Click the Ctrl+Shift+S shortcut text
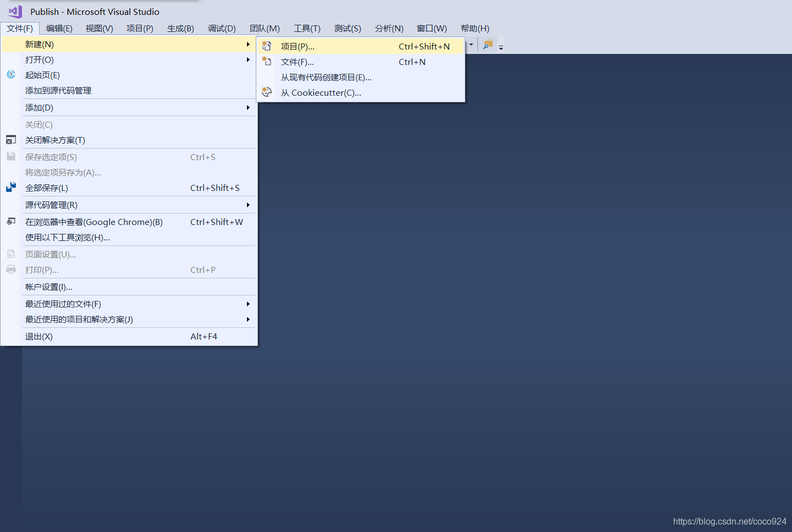Image resolution: width=792 pixels, height=532 pixels. [215, 188]
